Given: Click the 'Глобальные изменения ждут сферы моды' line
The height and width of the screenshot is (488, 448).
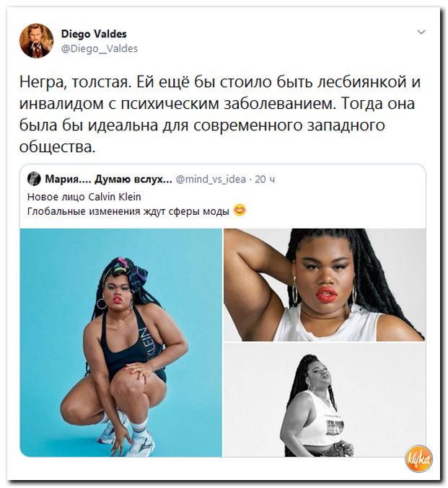Looking at the screenshot, I should [x=128, y=211].
